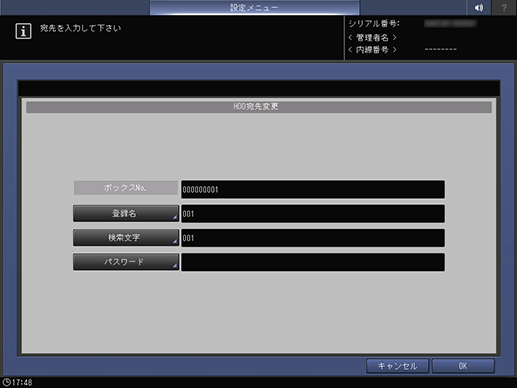Click the HDD宛先変更 title bar
Screen dimensions: 517x388
[x=259, y=107]
